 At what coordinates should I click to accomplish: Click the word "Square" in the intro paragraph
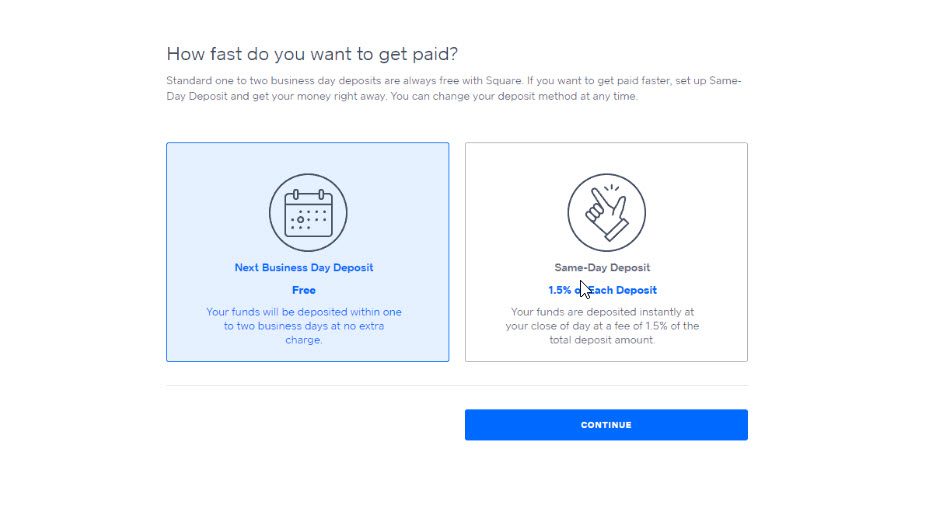[x=503, y=81]
